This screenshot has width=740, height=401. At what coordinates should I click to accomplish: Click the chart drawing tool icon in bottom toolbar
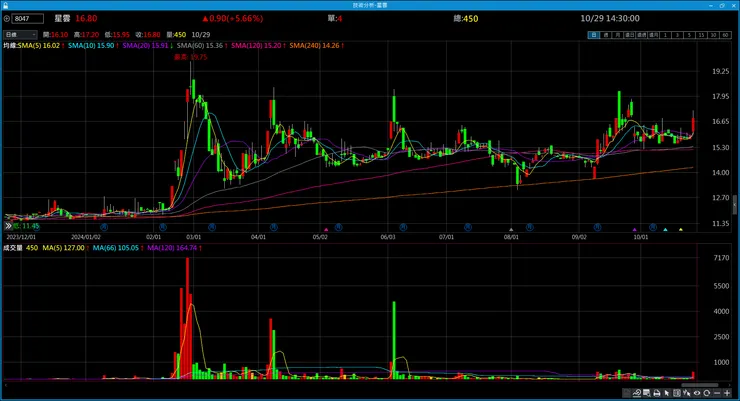coord(637,393)
